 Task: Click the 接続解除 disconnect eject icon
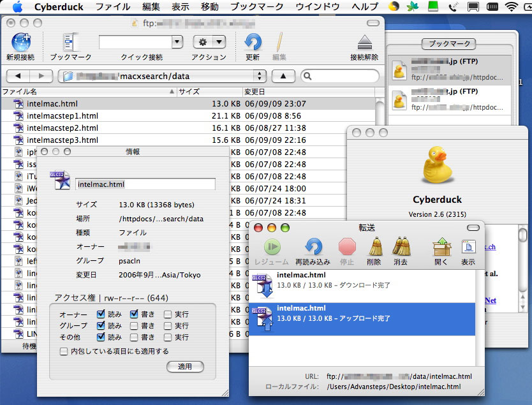point(364,43)
